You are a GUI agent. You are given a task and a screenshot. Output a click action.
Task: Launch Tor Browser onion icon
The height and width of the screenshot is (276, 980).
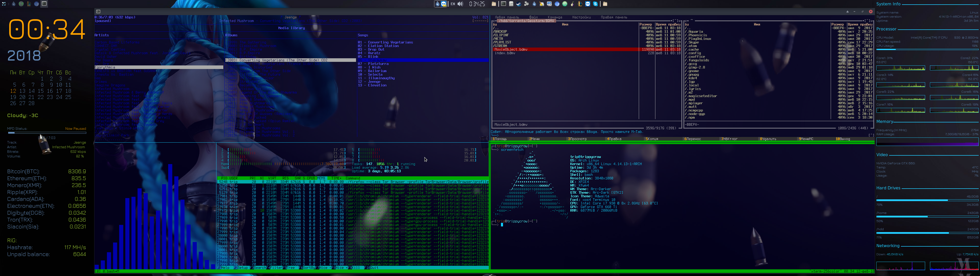[572, 4]
